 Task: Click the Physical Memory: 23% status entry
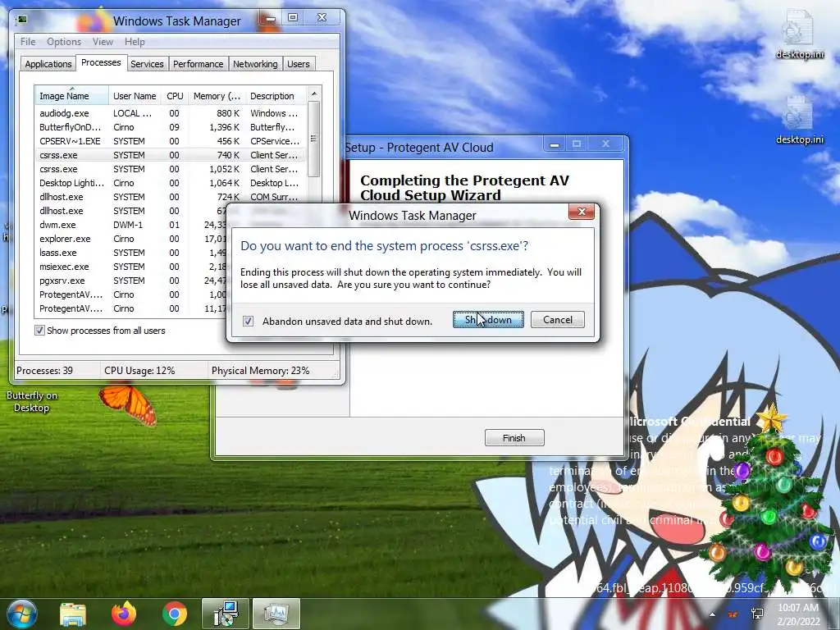pyautogui.click(x=260, y=370)
